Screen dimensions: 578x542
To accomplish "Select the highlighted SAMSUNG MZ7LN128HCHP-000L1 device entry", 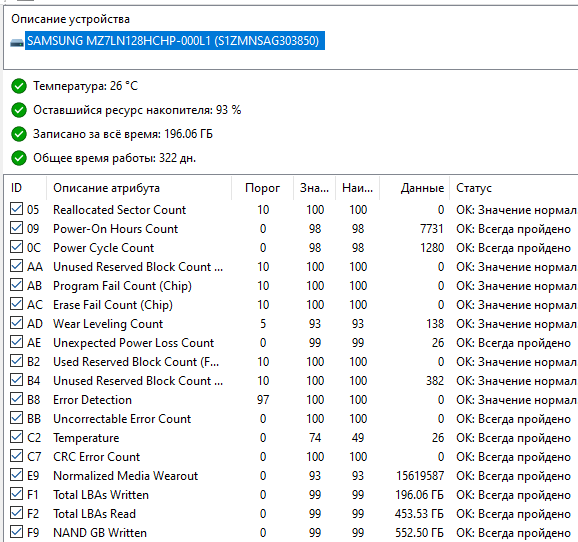I will point(175,41).
